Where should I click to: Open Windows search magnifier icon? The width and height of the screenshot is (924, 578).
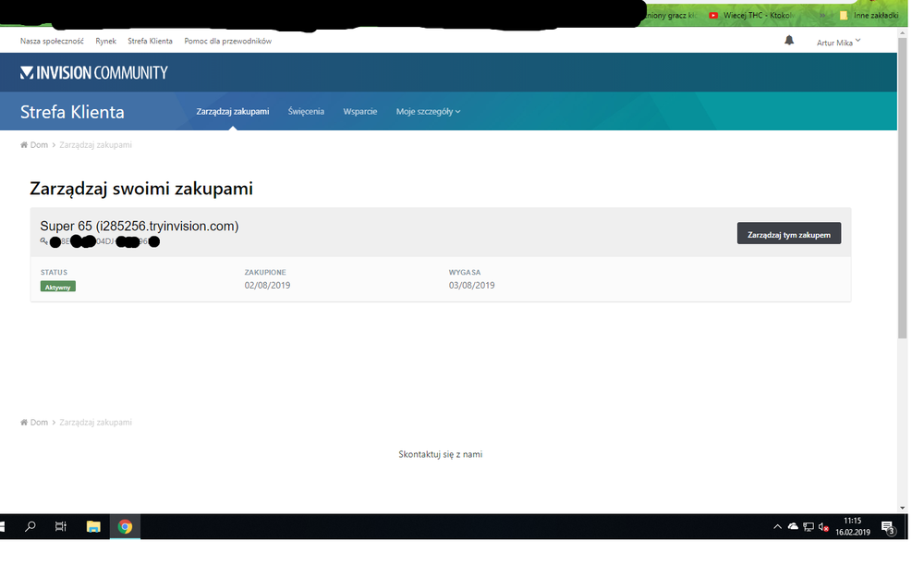(x=30, y=526)
